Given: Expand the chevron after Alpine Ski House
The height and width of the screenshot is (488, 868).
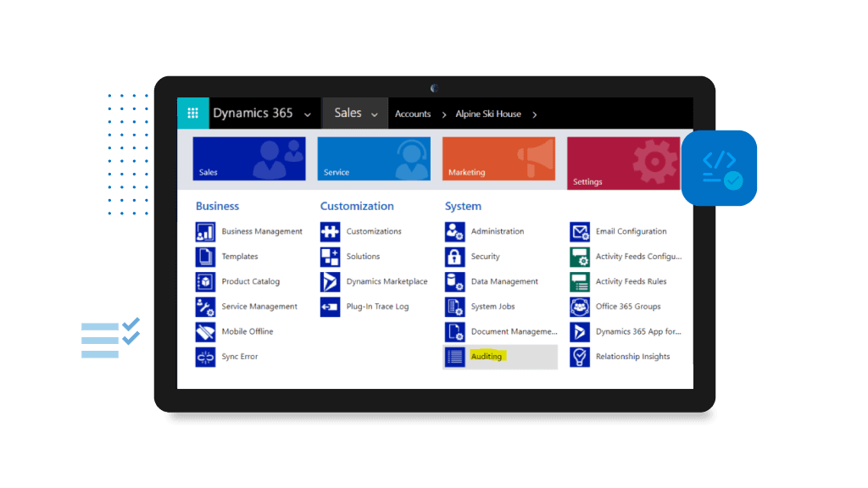Looking at the screenshot, I should click(x=534, y=114).
